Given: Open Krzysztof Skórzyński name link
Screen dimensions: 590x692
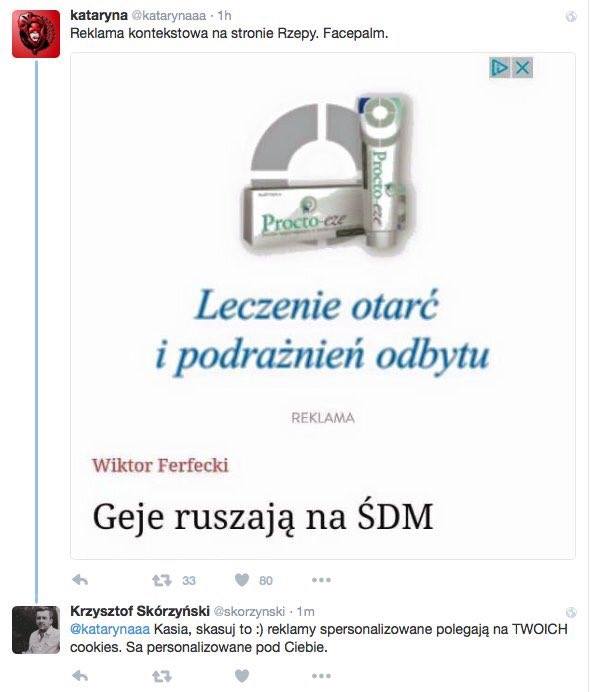Looking at the screenshot, I should (140, 611).
